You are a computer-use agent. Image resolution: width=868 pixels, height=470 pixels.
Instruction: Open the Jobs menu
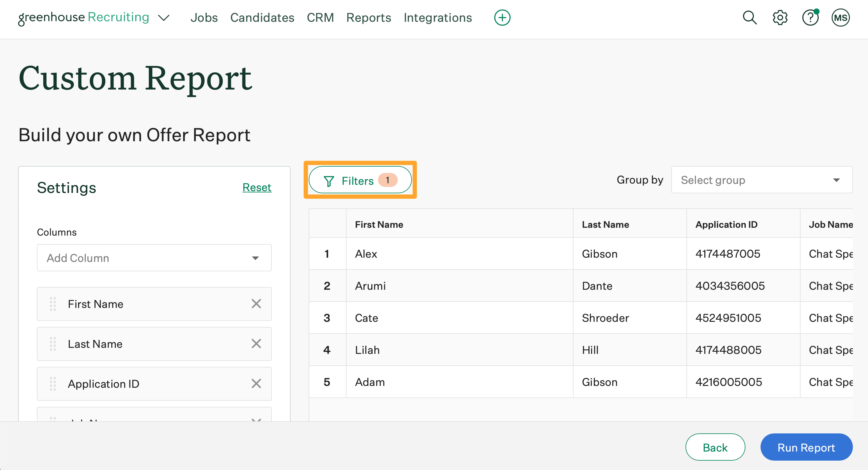204,18
